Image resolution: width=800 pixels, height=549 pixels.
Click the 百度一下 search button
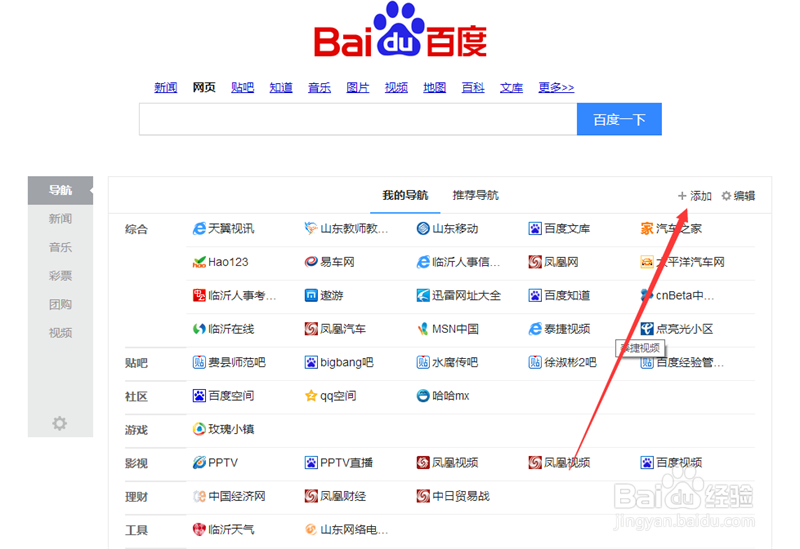(619, 119)
